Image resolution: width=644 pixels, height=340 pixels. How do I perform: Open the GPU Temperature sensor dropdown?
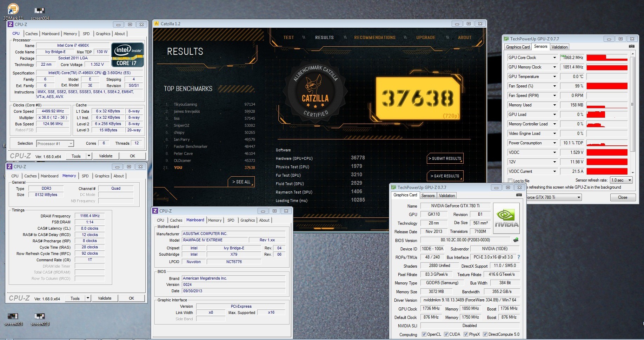(555, 77)
